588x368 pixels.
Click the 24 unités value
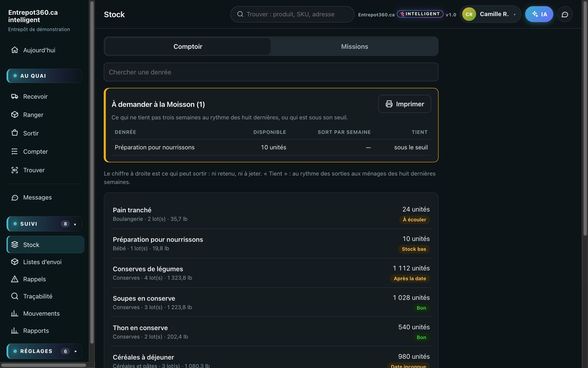pyautogui.click(x=416, y=209)
